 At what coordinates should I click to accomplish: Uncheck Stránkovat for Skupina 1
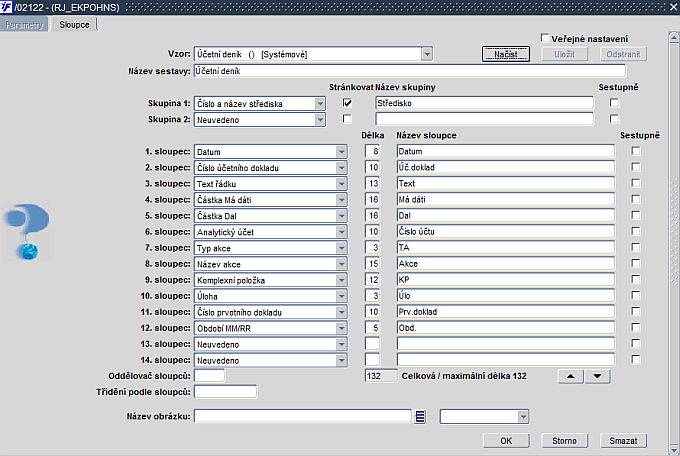(x=347, y=103)
